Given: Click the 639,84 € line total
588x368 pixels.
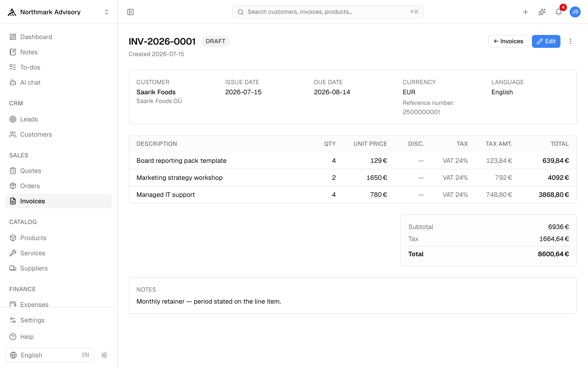Looking at the screenshot, I should [x=556, y=161].
